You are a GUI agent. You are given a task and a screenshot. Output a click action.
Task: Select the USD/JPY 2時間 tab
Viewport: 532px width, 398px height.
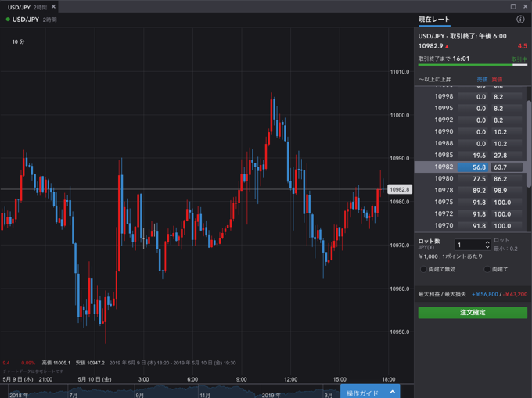click(27, 7)
